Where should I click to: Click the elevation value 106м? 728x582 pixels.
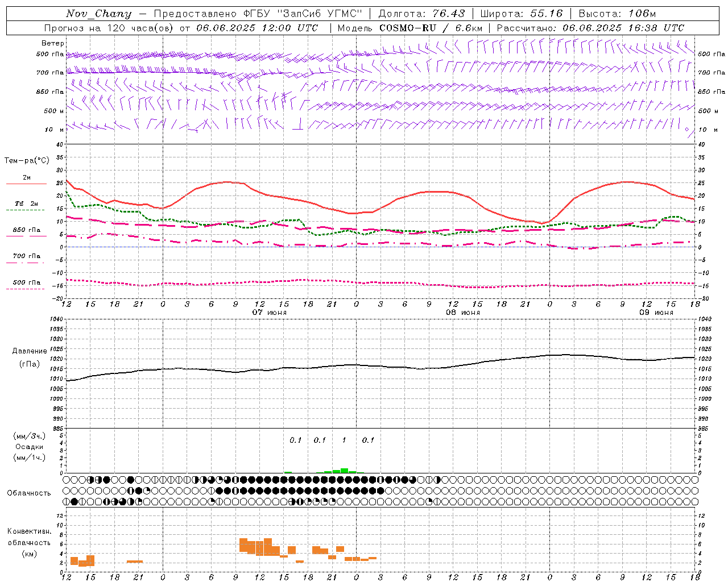(642, 14)
